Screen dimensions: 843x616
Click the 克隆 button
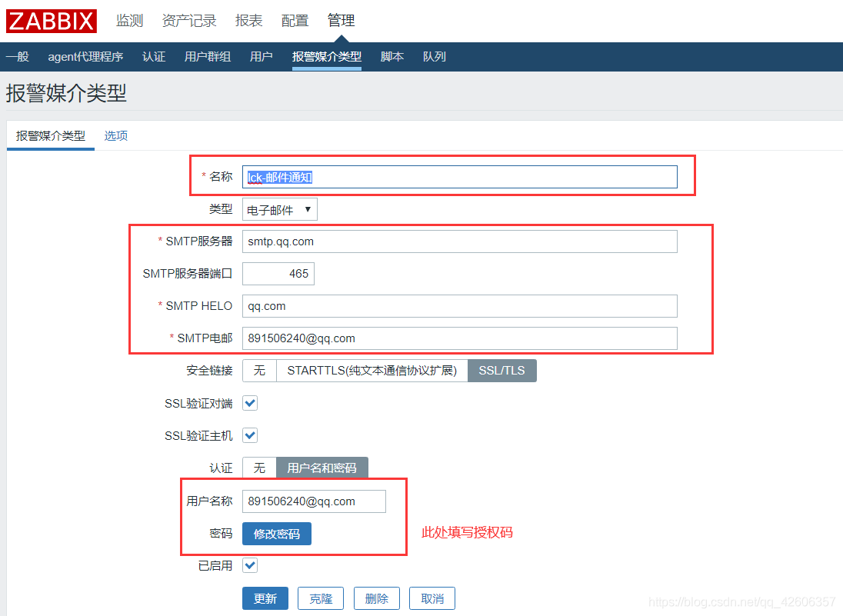click(321, 598)
